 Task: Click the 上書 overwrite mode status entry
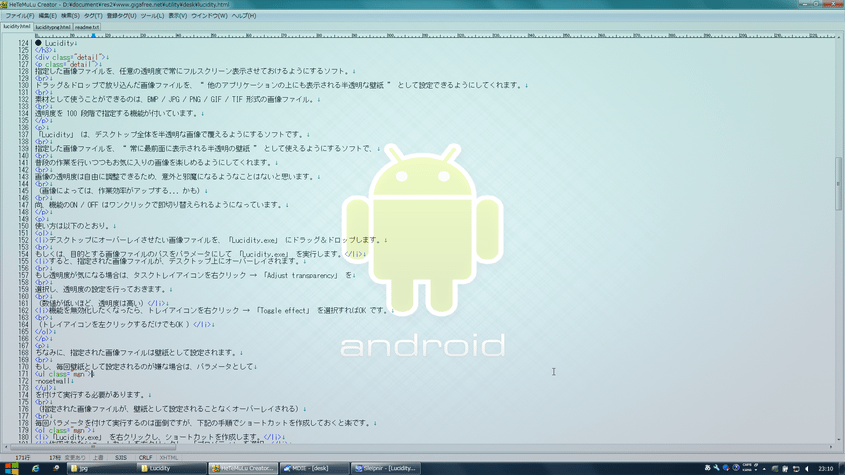98,457
